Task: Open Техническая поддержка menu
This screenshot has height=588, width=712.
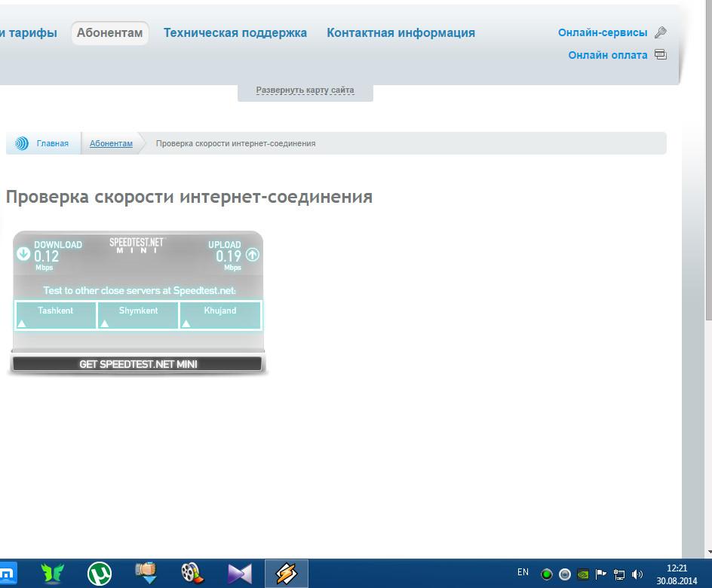Action: (235, 32)
